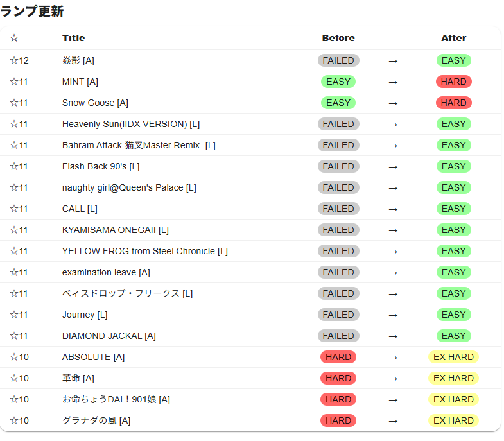This screenshot has height=441, width=504.
Task: Click EX HARD badge in 革命 row
Action: [x=453, y=378]
